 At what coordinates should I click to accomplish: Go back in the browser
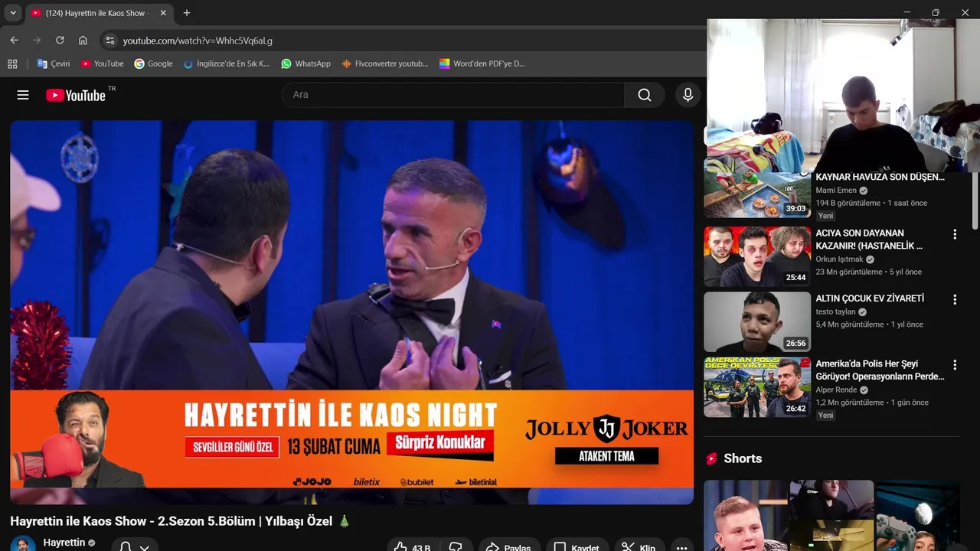click(14, 41)
